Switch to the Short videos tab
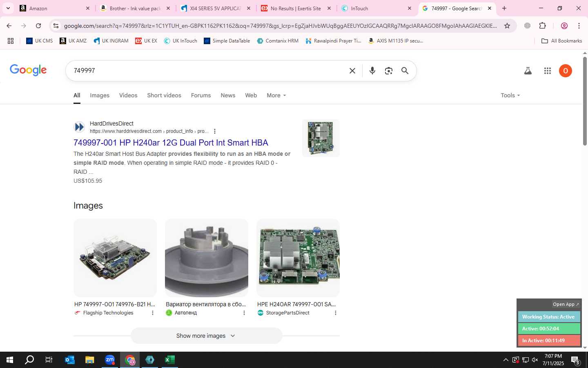The height and width of the screenshot is (368, 588). tap(164, 95)
